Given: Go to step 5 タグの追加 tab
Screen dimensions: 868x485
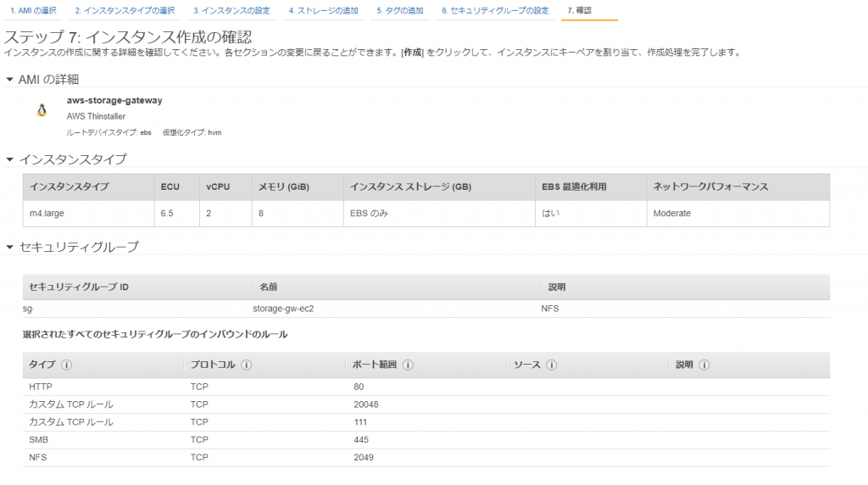Looking at the screenshot, I should [400, 10].
